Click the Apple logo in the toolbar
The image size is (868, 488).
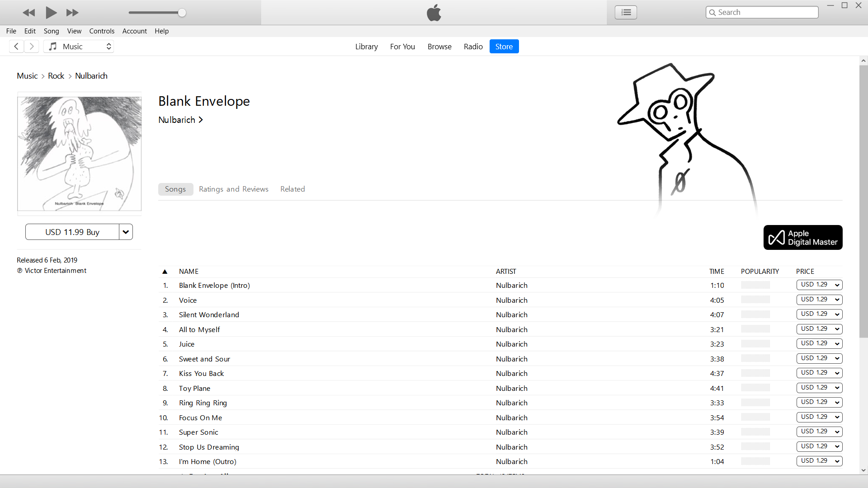(434, 12)
